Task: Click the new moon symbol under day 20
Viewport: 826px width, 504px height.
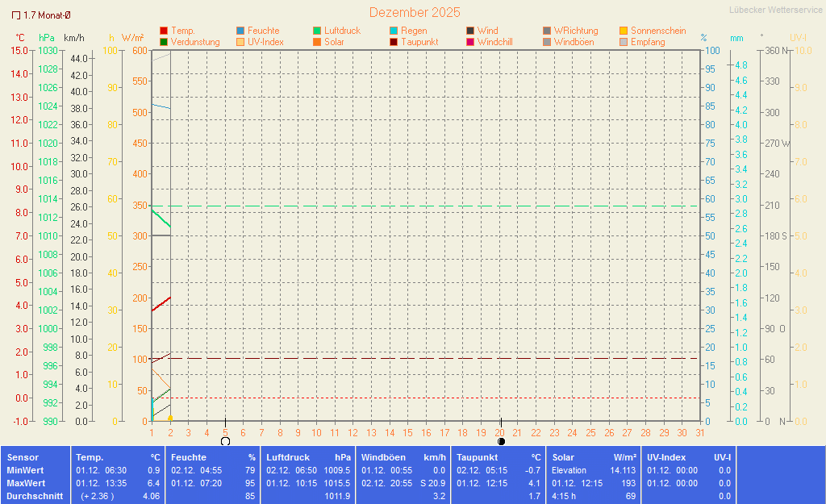Action: coord(501,441)
